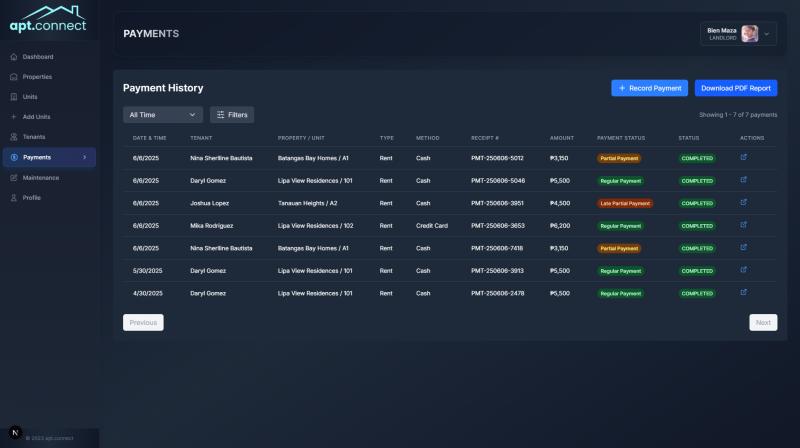Click Tanauan Heights / A2 property cell
800x448 pixels.
(308, 203)
